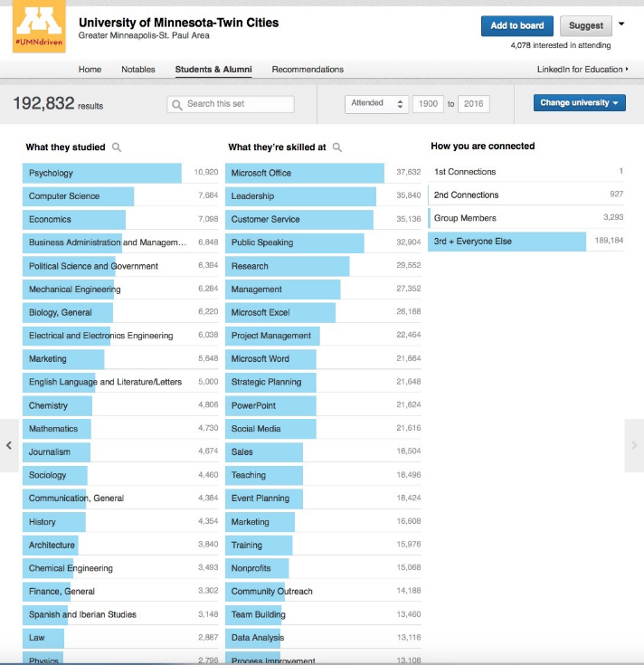Filter by Microsoft Word skill
644x665 pixels.
point(323,359)
